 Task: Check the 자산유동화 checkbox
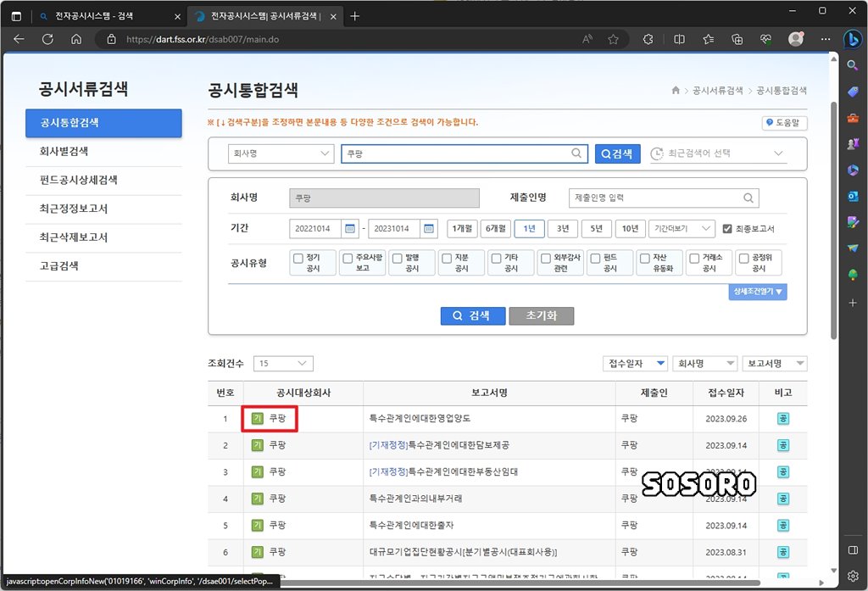pyautogui.click(x=645, y=258)
